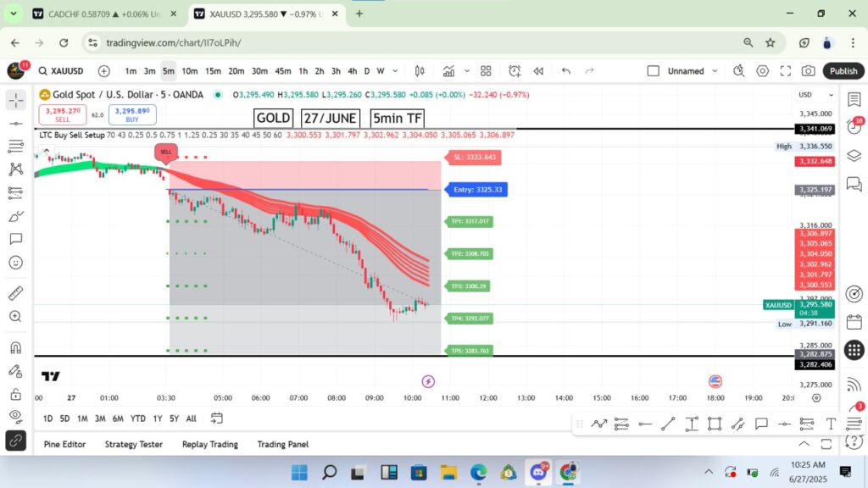Add symbol to compare with plus icon
Image resolution: width=868 pixels, height=488 pixels.
click(104, 71)
